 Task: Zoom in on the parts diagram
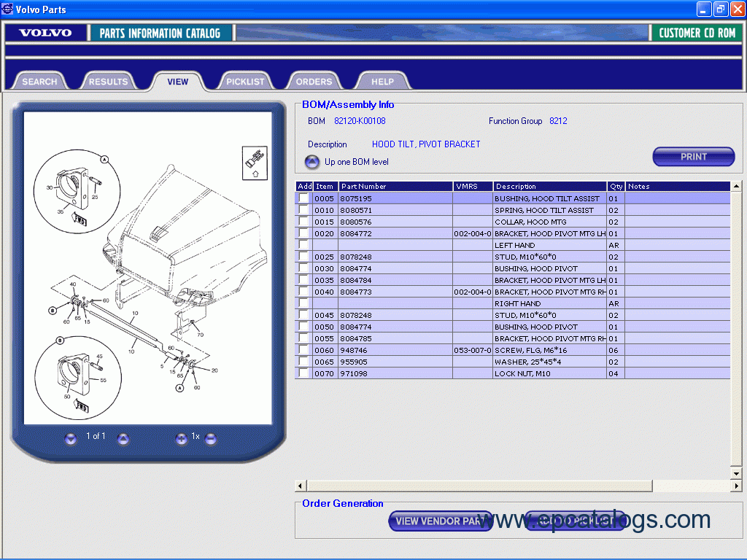[x=181, y=438]
